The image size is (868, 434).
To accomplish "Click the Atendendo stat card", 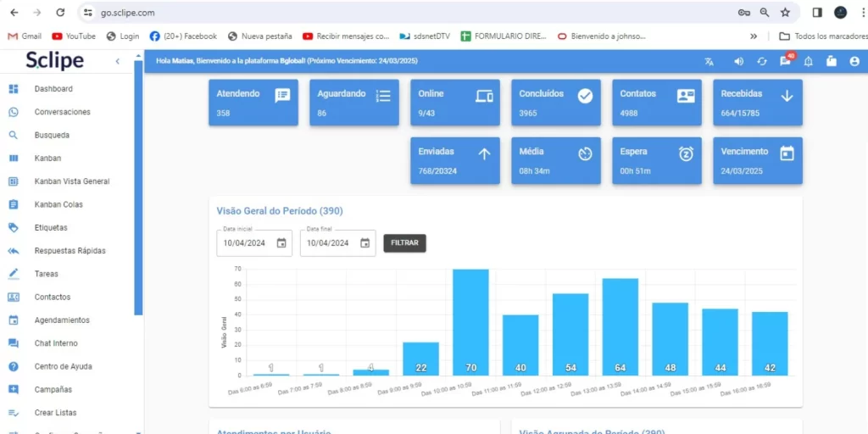I will click(x=253, y=103).
